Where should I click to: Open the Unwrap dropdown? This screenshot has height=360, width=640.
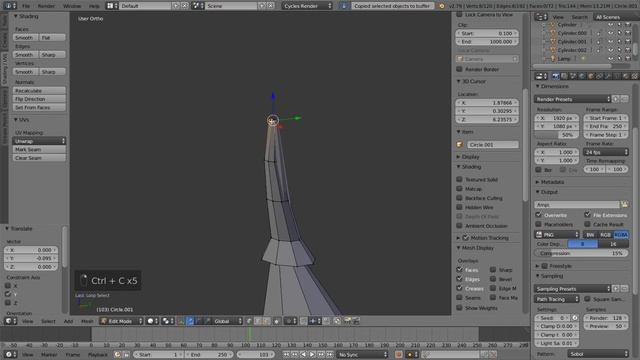pyautogui.click(x=39, y=141)
